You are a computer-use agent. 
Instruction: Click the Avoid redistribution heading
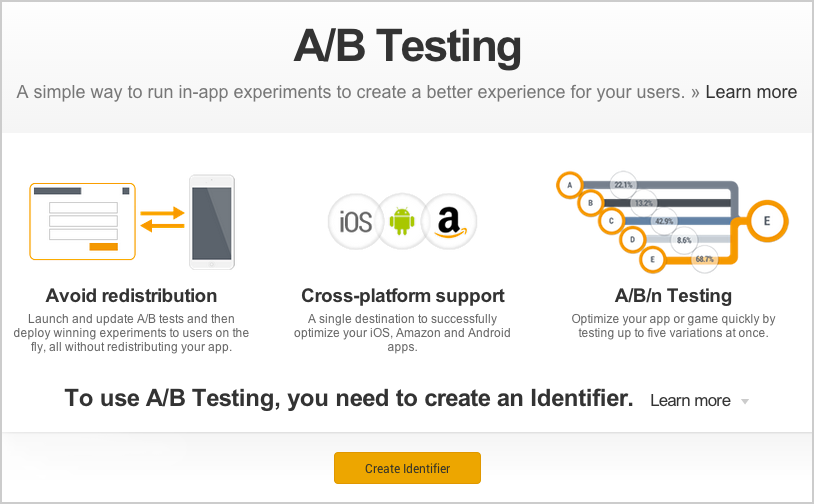(x=131, y=295)
